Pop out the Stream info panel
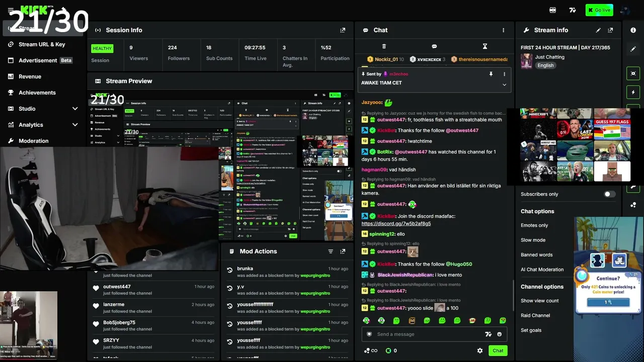This screenshot has height=362, width=644. coord(610,30)
